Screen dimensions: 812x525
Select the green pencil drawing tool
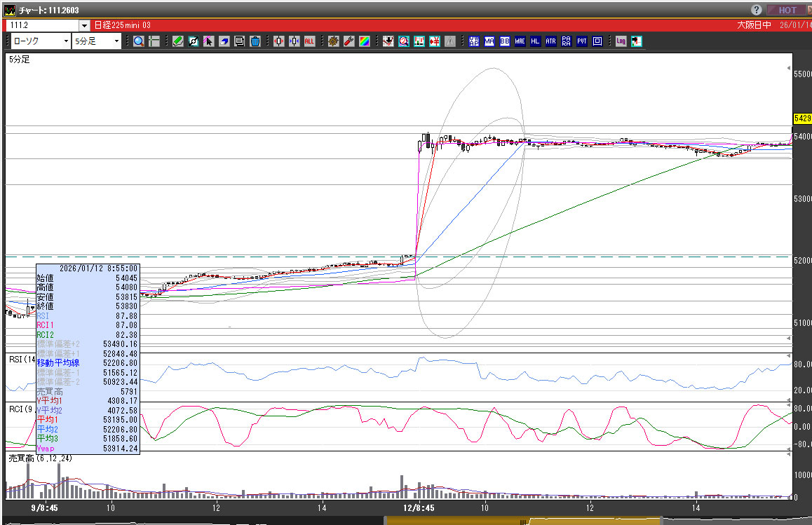[x=178, y=41]
